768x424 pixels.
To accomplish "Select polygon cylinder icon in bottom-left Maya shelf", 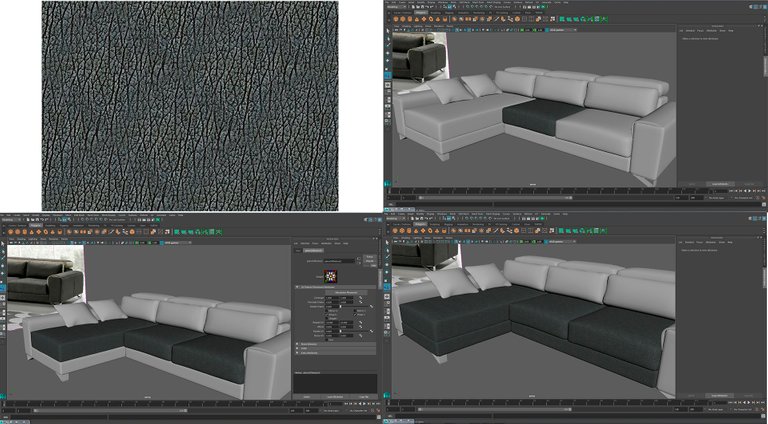I will tap(24, 232).
